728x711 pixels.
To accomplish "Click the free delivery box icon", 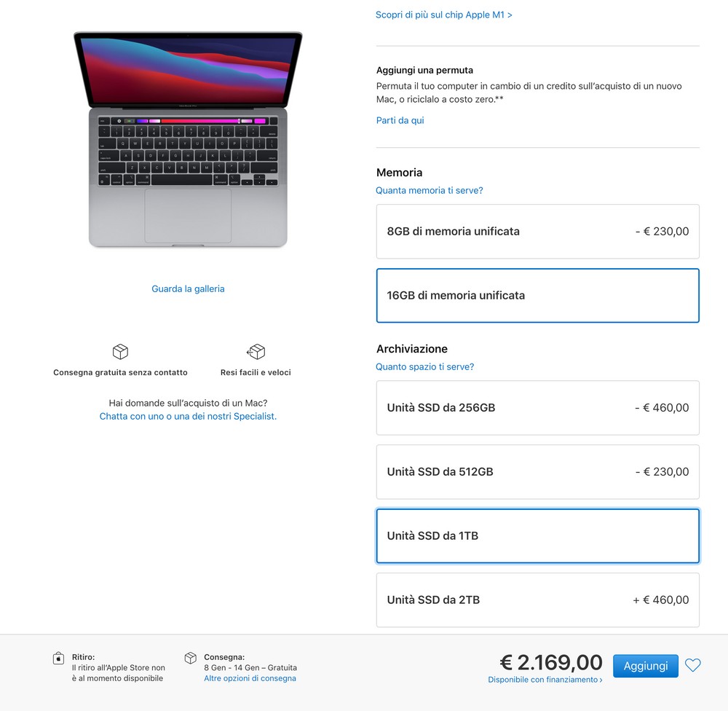I will 120,352.
